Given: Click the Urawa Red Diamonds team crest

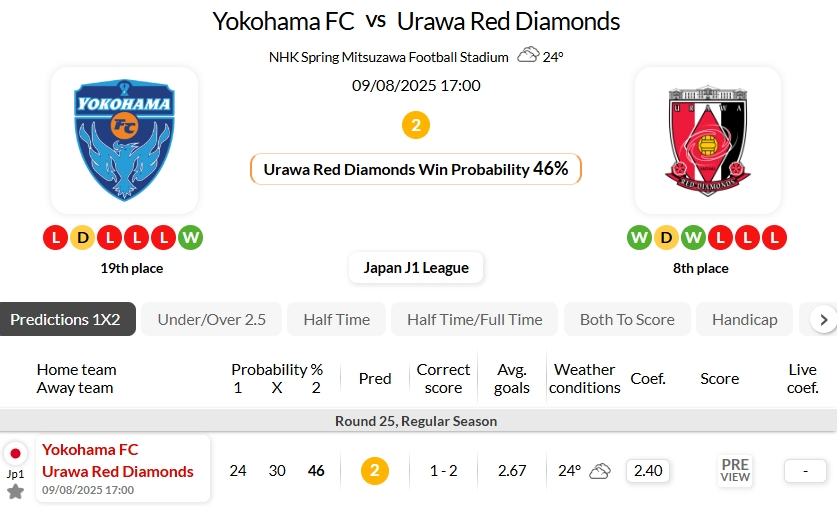Looking at the screenshot, I should (708, 140).
